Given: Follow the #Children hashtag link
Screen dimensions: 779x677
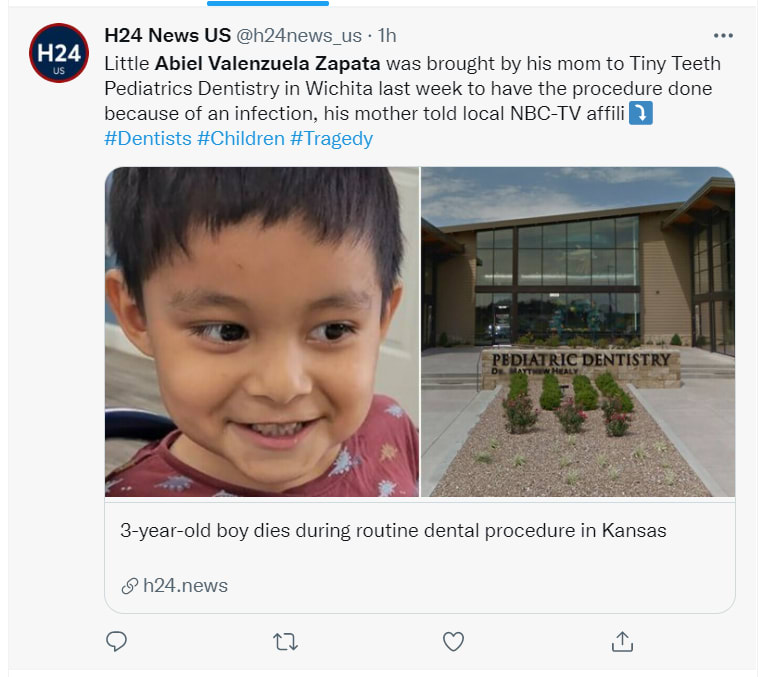Looking at the screenshot, I should (240, 139).
